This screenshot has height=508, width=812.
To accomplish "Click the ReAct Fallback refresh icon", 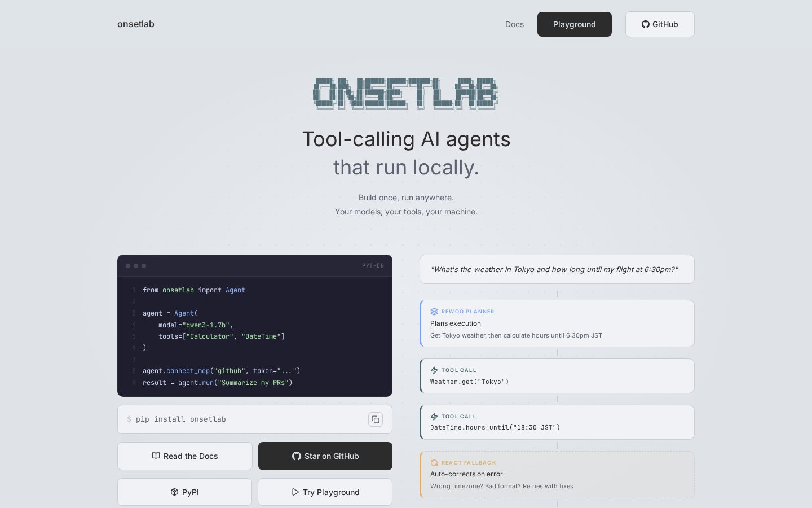I will 434,463.
